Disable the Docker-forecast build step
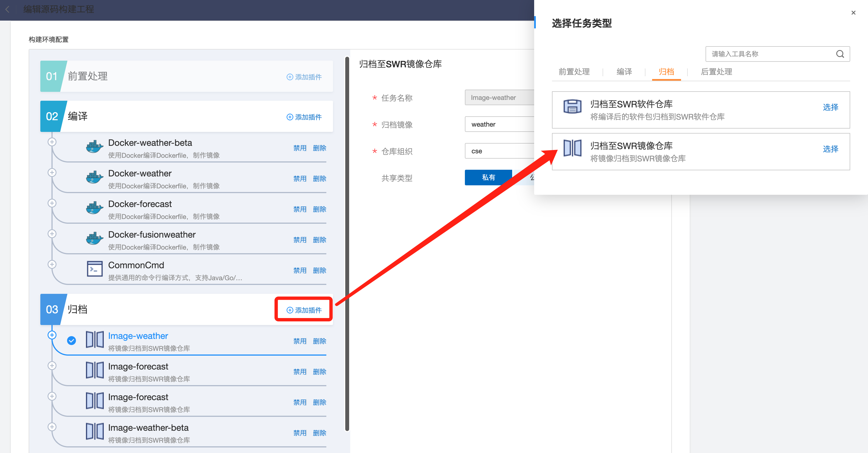This screenshot has height=453, width=868. point(299,209)
